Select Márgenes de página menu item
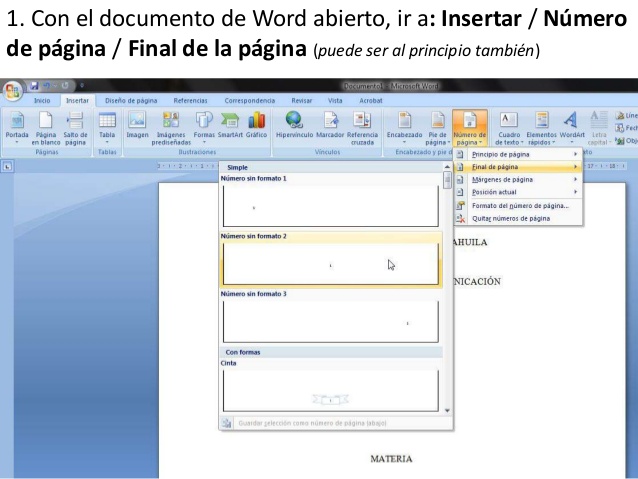638x479 pixels. (x=518, y=179)
